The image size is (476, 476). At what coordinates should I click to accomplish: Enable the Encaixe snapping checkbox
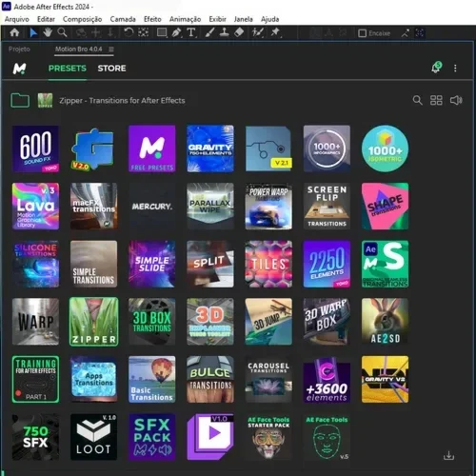pyautogui.click(x=362, y=33)
